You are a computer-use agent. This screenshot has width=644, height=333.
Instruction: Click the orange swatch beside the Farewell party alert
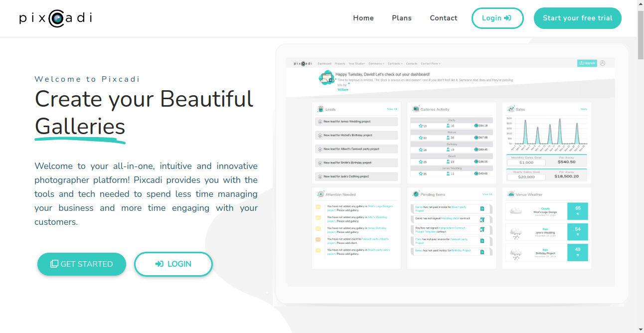click(x=318, y=240)
